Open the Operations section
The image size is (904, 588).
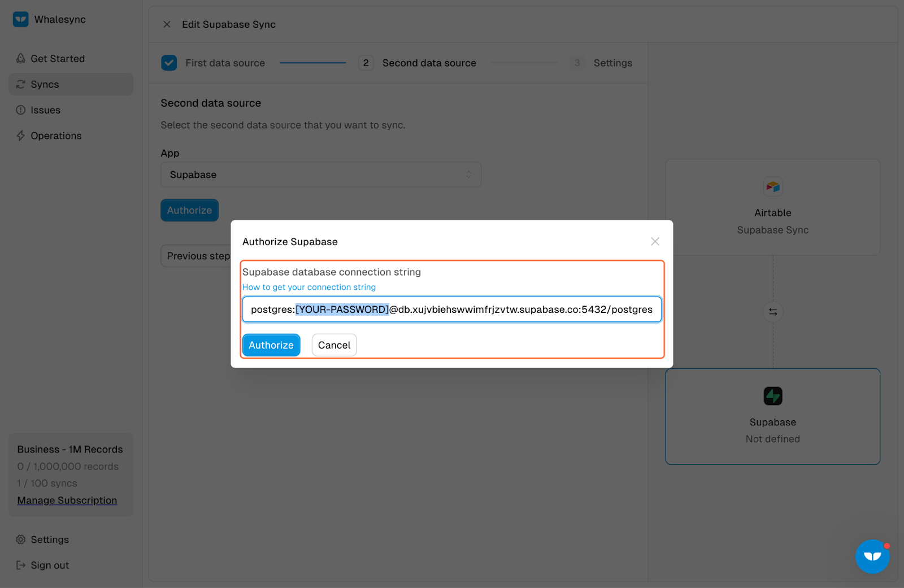[x=71, y=136]
